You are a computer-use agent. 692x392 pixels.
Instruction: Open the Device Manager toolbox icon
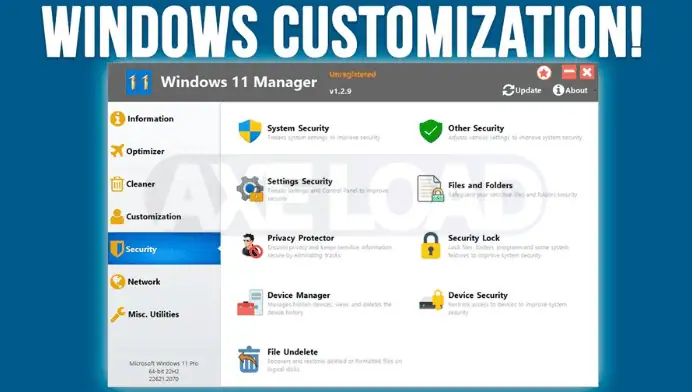[250, 302]
